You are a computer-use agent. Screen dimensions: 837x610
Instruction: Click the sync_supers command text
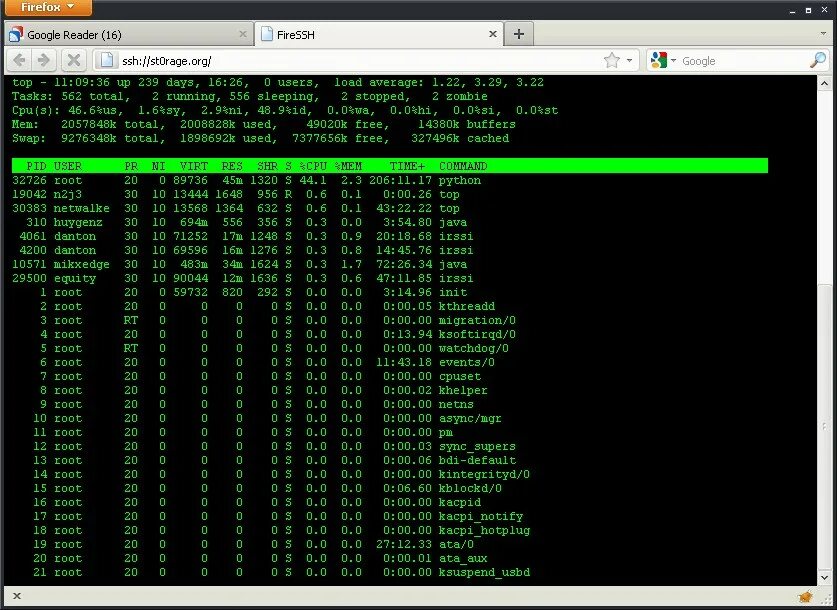[477, 446]
